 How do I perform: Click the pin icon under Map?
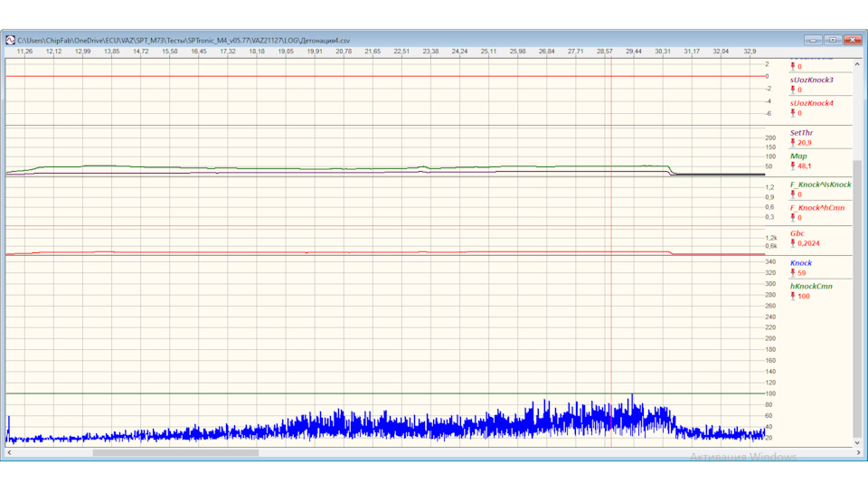[793, 166]
